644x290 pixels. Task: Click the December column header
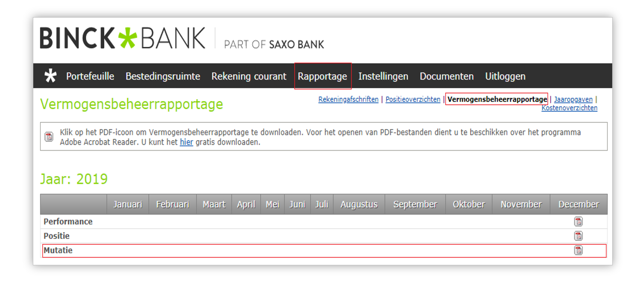coord(579,204)
